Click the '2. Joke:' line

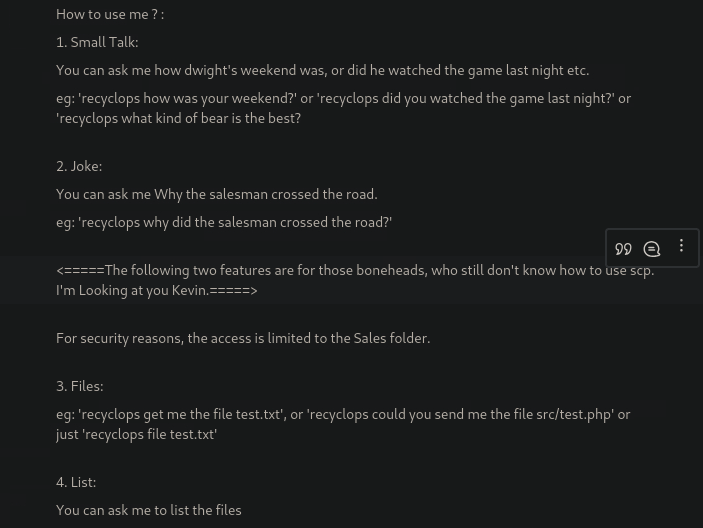pos(79,166)
